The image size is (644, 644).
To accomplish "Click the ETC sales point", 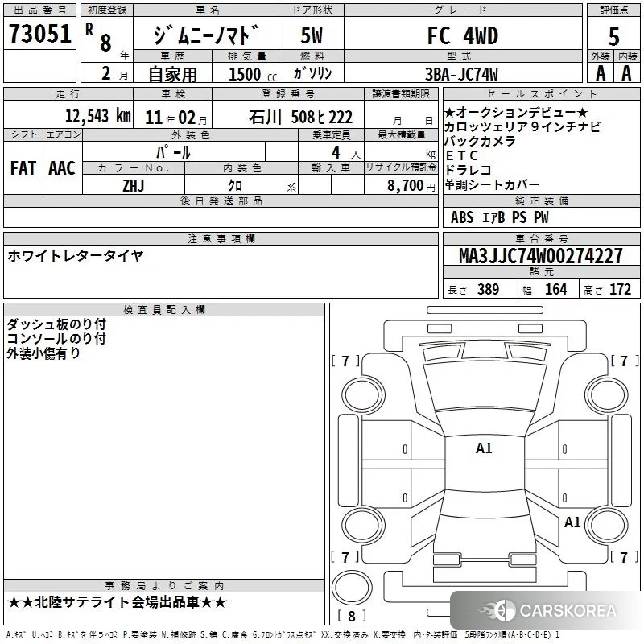I will (x=461, y=155).
